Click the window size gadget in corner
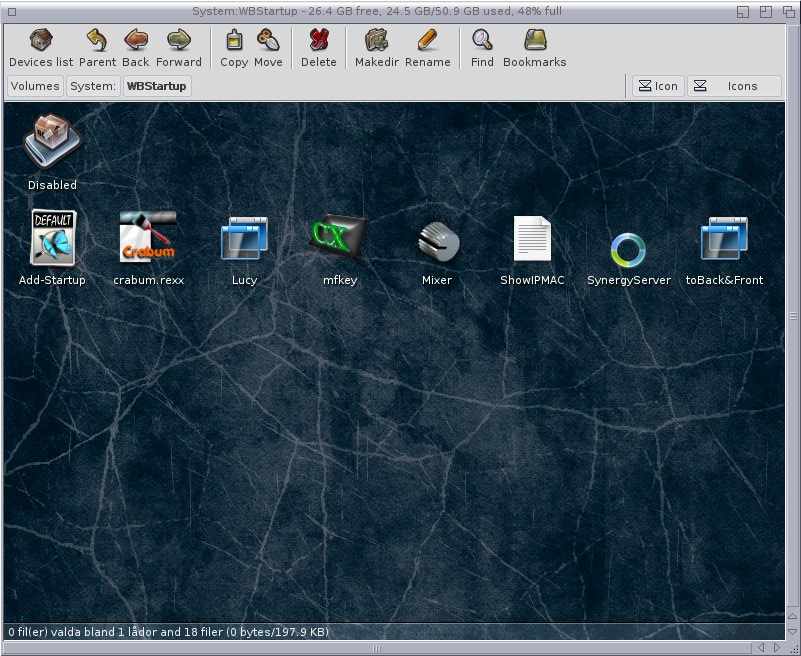This screenshot has height=656, width=801. click(793, 648)
